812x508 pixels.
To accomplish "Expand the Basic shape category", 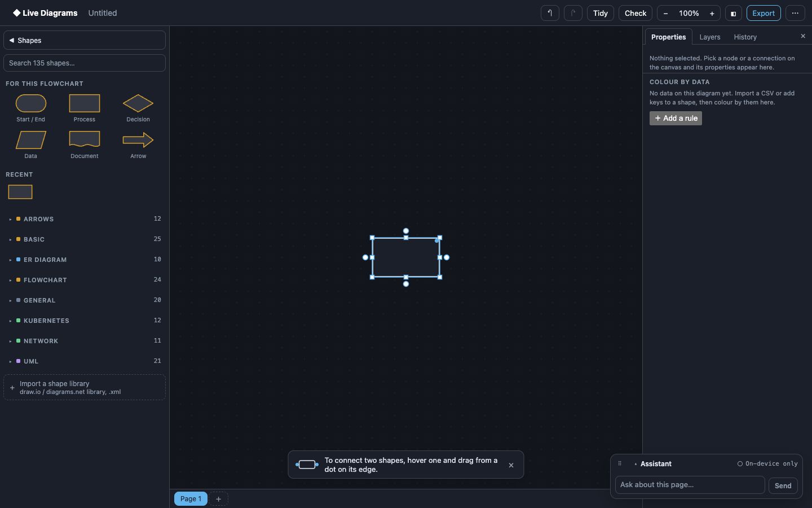I will point(85,239).
